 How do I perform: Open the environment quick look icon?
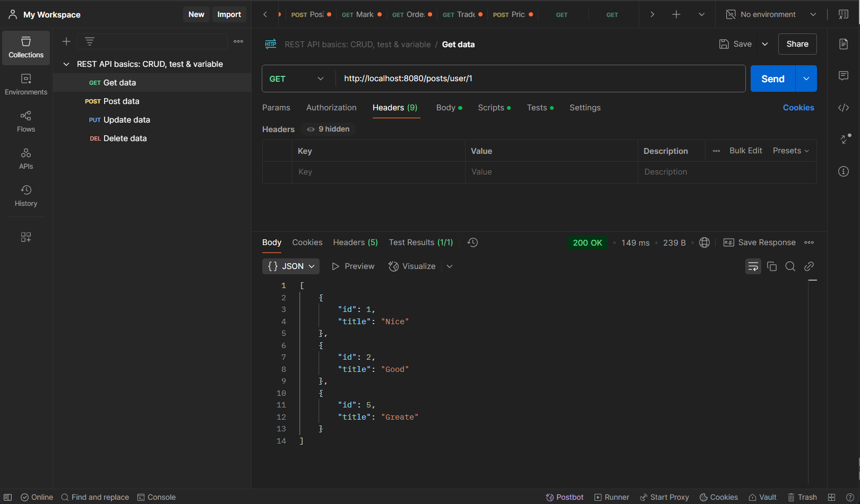pyautogui.click(x=844, y=14)
